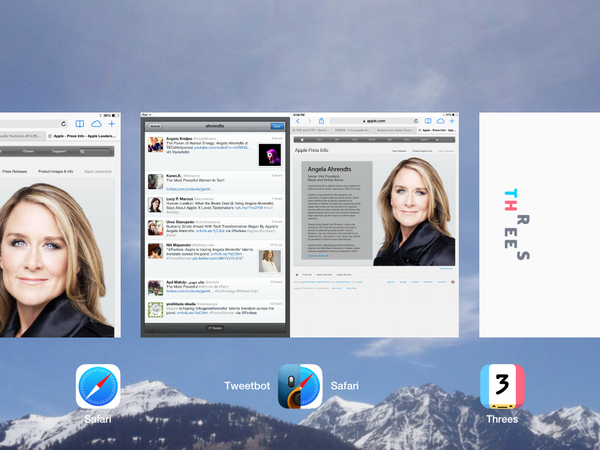Go back in the middle Safari card
The image size is (600, 450).
tap(298, 121)
